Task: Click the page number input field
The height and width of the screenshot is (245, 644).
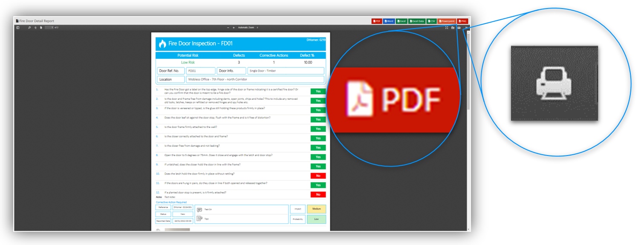Action: coord(49,28)
